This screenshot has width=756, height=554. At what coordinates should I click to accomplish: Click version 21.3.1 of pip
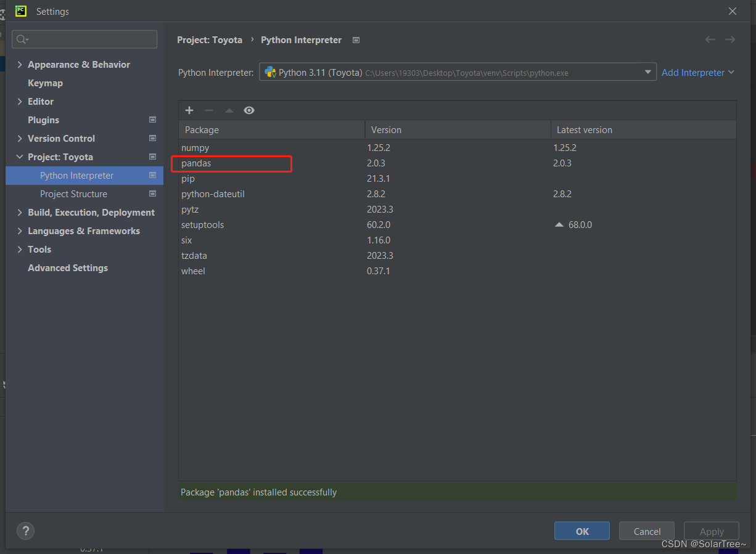click(x=378, y=179)
